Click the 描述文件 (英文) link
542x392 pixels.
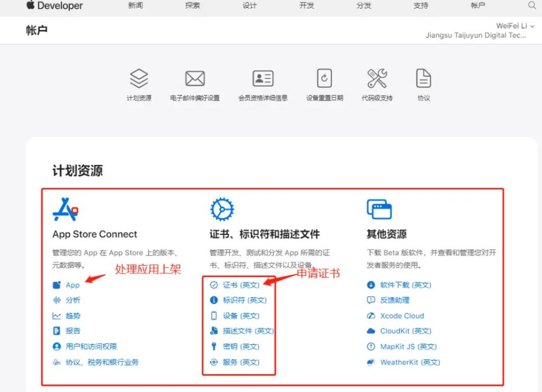click(248, 331)
